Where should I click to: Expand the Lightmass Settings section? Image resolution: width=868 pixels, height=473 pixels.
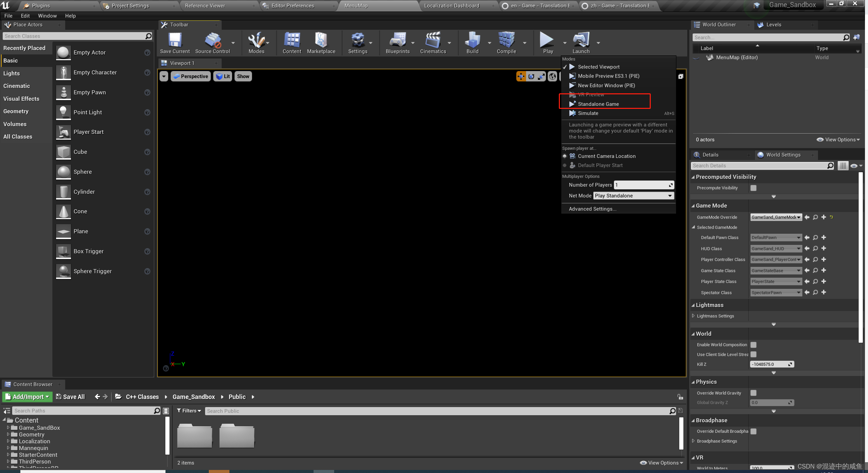(693, 316)
